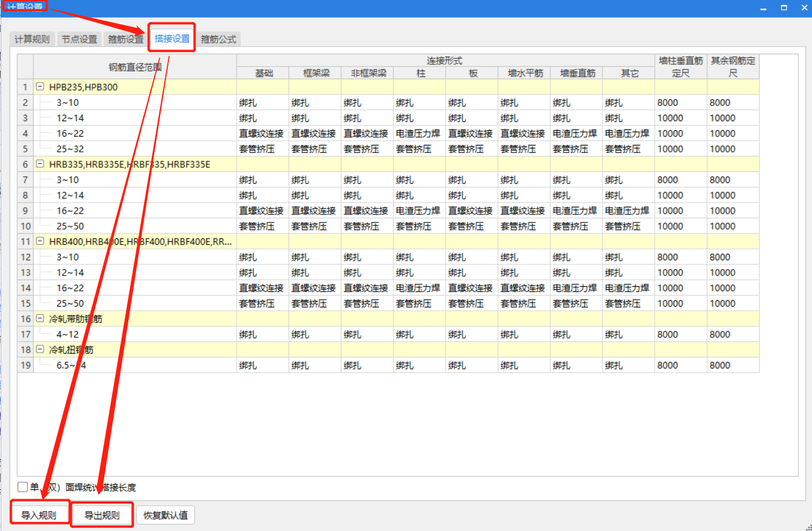Select the 柱 column header
The width and height of the screenshot is (812, 531).
point(420,73)
